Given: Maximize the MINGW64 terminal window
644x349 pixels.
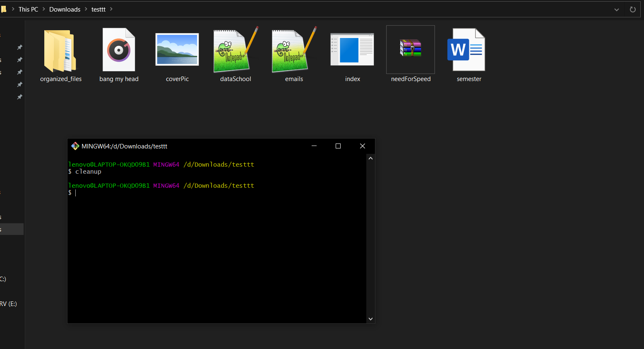Looking at the screenshot, I should tap(338, 146).
